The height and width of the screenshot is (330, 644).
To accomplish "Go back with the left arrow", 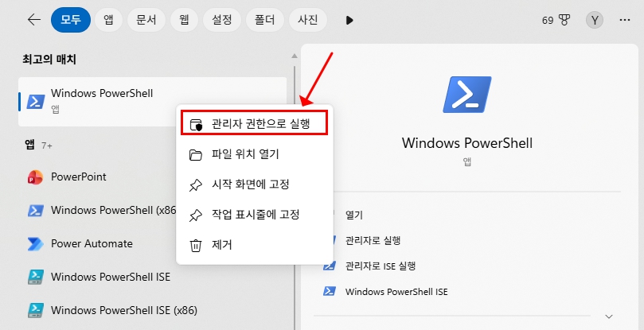I will tap(34, 20).
